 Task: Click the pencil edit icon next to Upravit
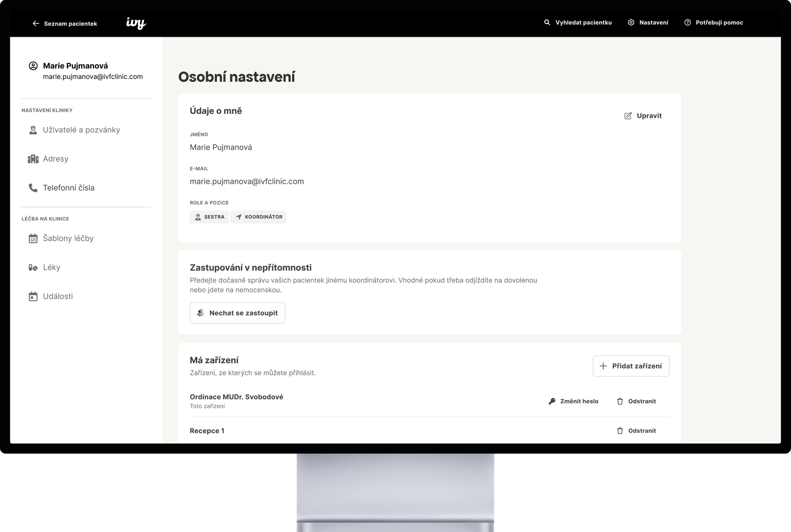pos(628,116)
